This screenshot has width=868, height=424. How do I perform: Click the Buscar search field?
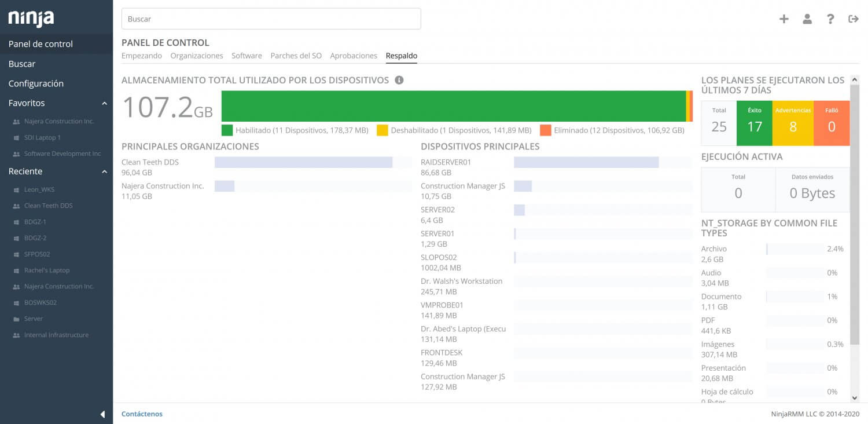point(271,19)
